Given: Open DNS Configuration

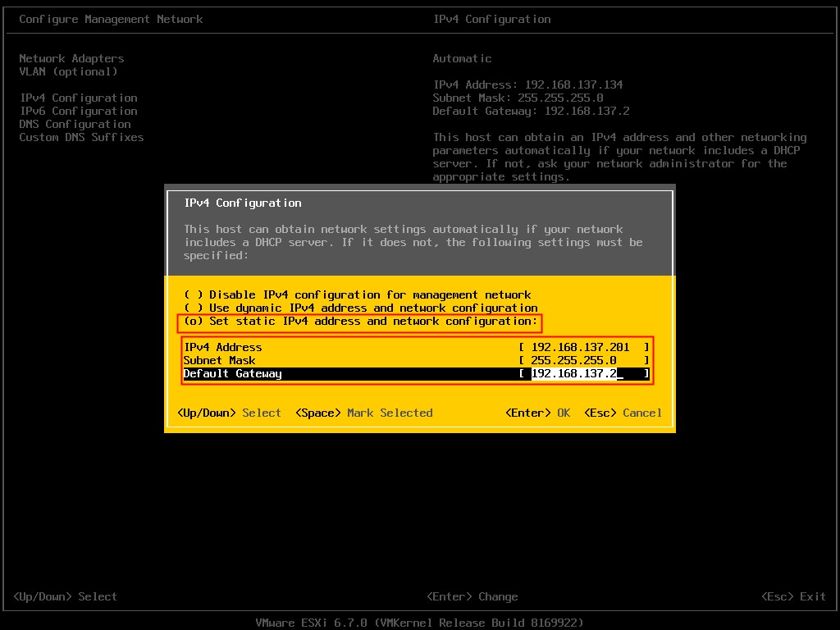Looking at the screenshot, I should (74, 124).
